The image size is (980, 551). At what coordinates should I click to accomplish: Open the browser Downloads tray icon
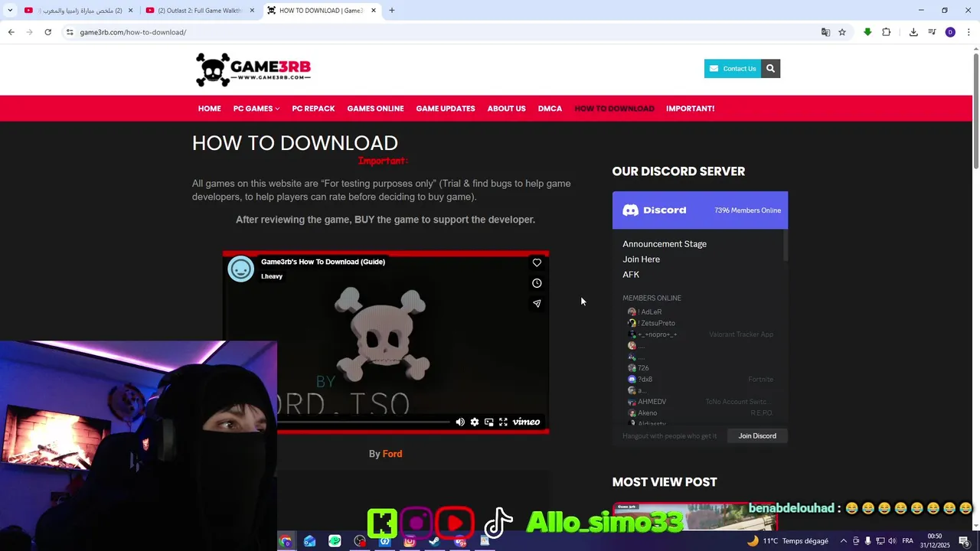pyautogui.click(x=913, y=32)
